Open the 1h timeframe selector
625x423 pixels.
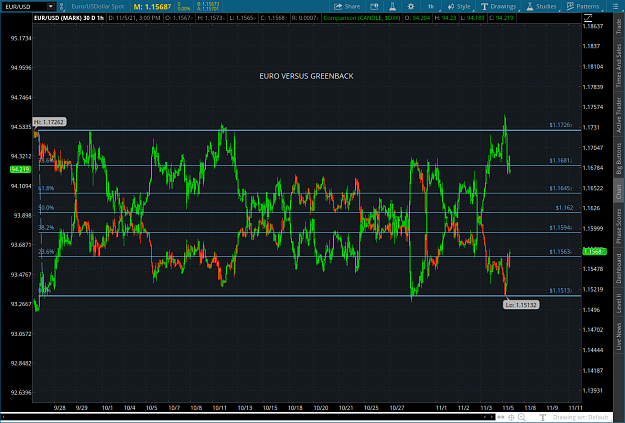click(431, 6)
